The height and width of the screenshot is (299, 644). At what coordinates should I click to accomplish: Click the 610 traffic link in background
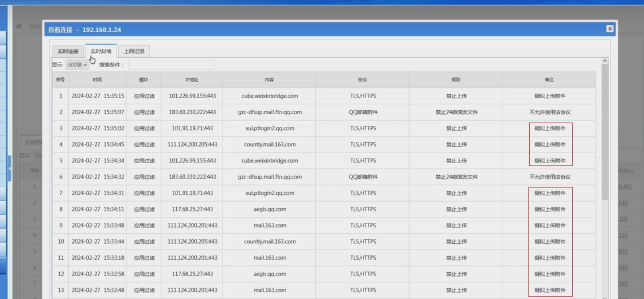tap(623, 203)
